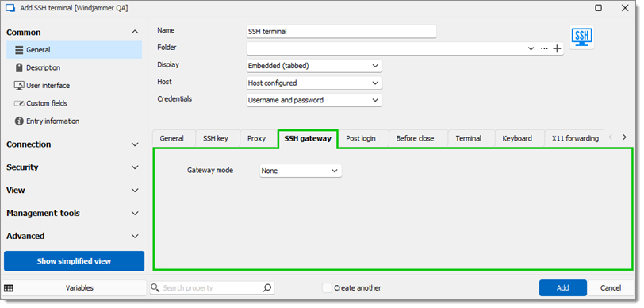
Task: Click the SSH terminal entry icon
Action: click(581, 37)
